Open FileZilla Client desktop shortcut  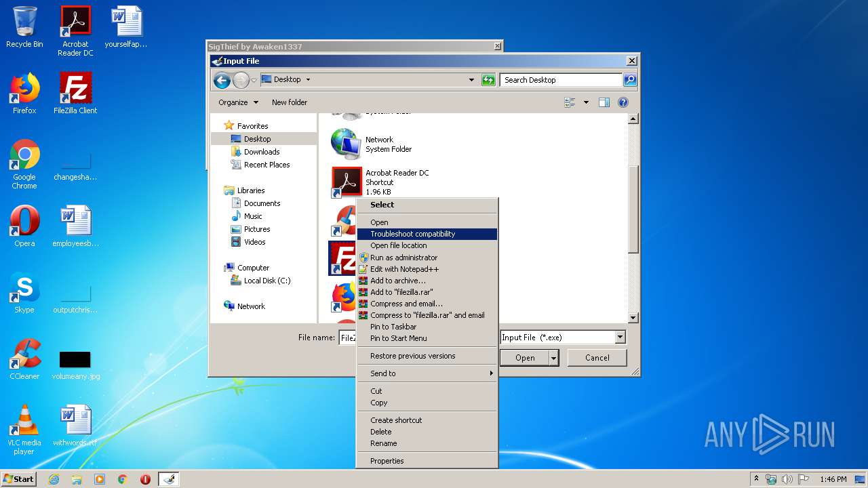click(x=75, y=94)
